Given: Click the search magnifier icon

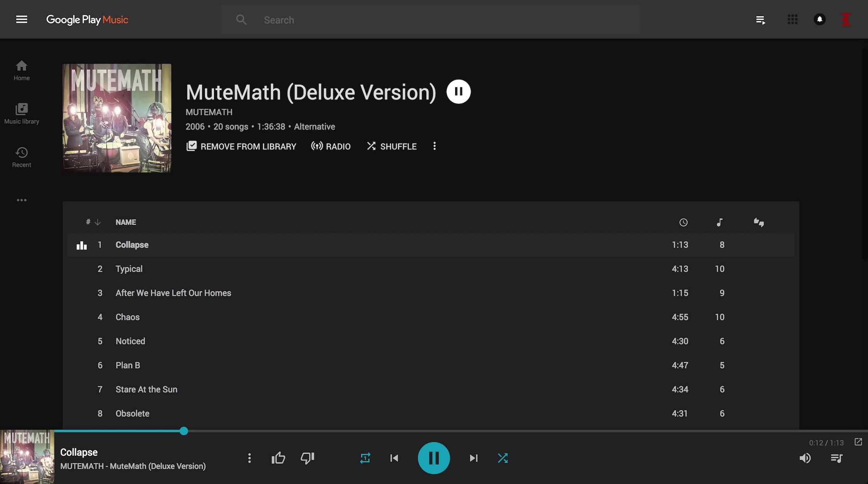Looking at the screenshot, I should point(241,20).
